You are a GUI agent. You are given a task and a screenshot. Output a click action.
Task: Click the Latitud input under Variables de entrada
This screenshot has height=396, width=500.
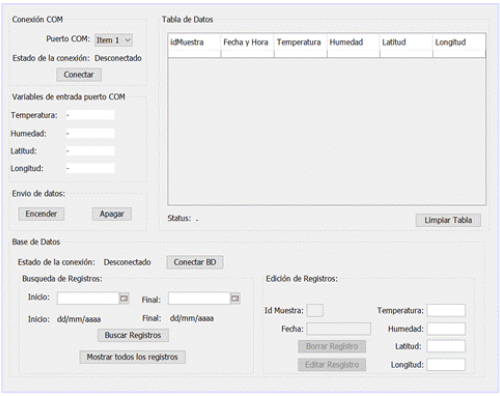[x=90, y=151]
